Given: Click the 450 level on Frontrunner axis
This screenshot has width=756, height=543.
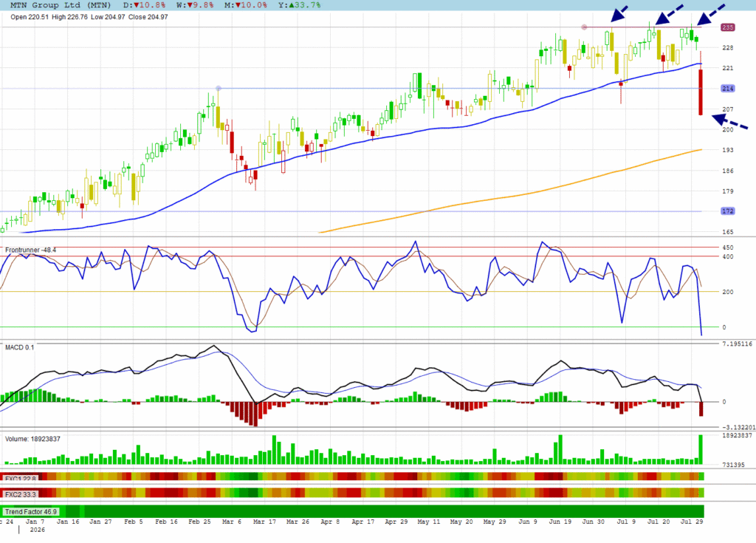Looking at the screenshot, I should [x=727, y=247].
